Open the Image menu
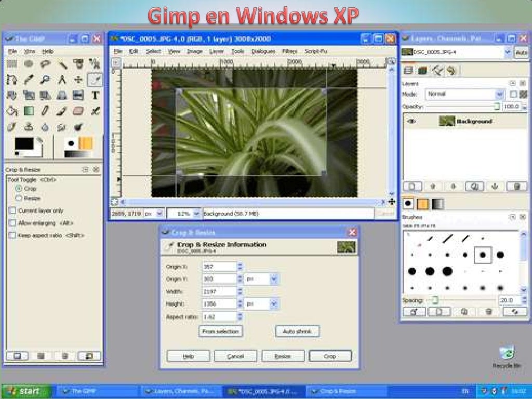Screen dimensions: 532x399 click(194, 51)
